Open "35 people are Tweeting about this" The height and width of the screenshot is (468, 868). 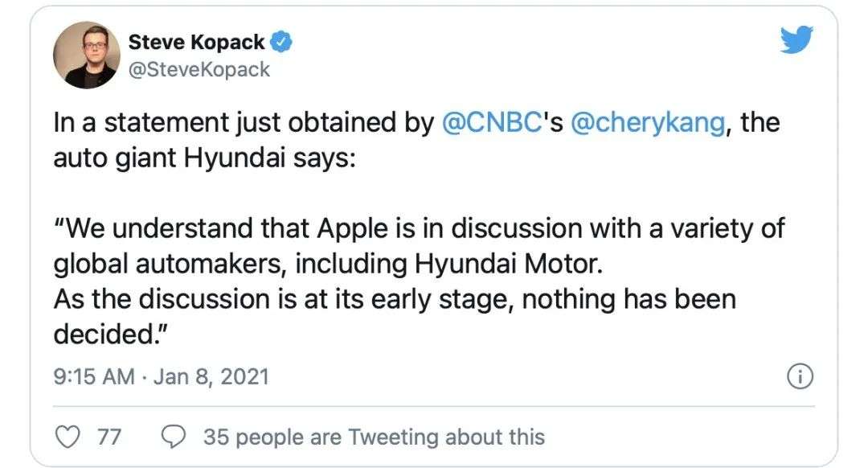tap(374, 437)
